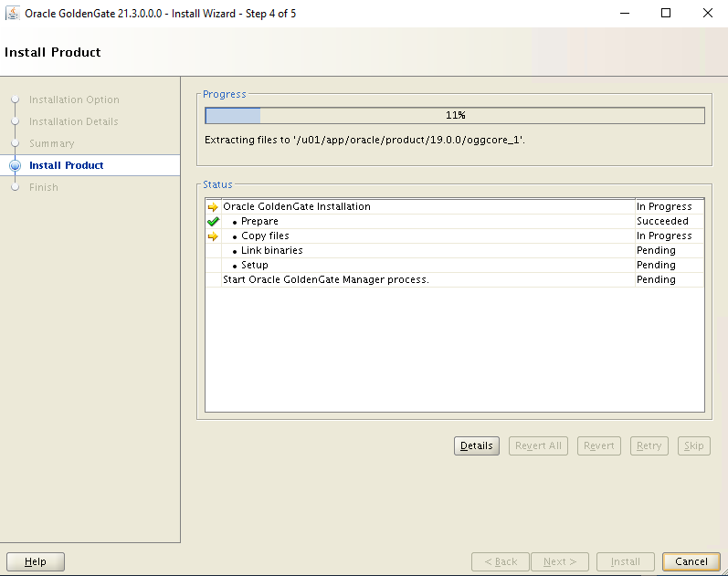728x576 pixels.
Task: Click In Progress status of GoldenGate Installation
Action: point(664,206)
